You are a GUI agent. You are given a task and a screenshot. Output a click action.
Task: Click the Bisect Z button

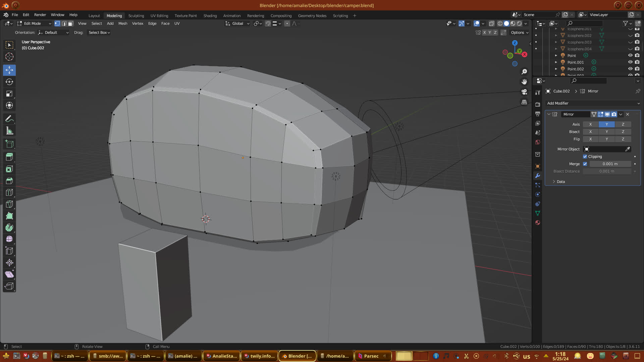623,132
